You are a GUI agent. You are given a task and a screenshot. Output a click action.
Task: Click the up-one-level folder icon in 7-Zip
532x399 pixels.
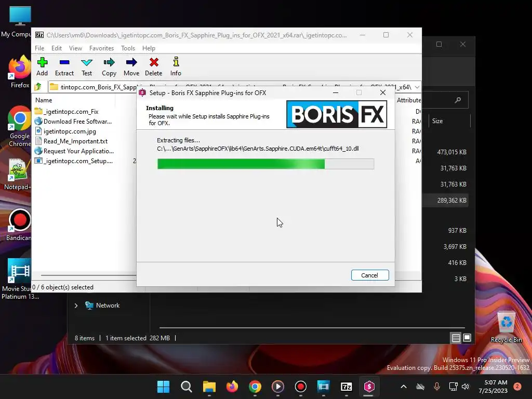[x=38, y=87]
